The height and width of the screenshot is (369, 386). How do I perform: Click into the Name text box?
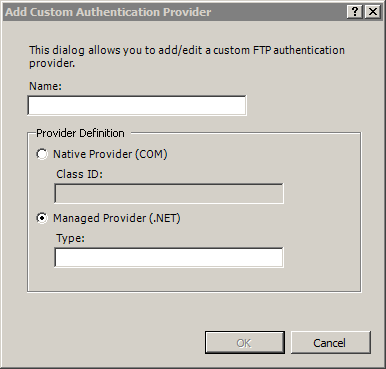click(x=137, y=106)
